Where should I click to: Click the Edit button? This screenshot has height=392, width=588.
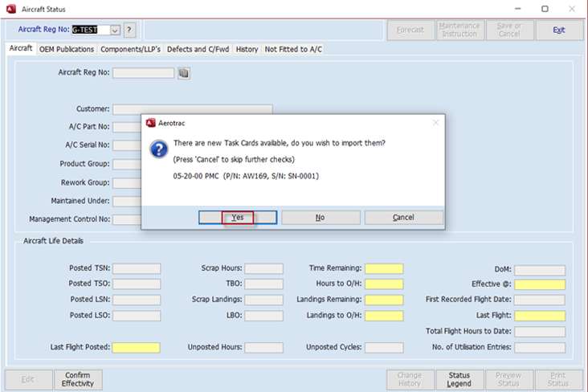pos(28,380)
